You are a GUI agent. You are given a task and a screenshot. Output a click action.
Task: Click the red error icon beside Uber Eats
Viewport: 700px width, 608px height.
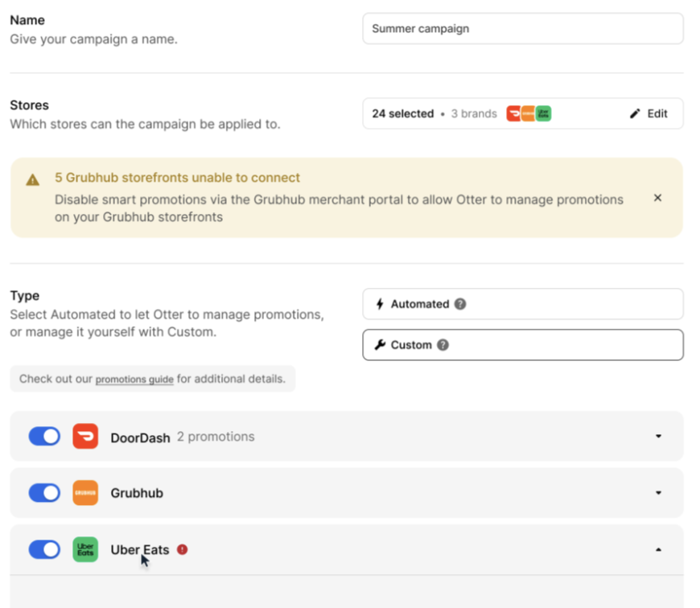click(182, 549)
